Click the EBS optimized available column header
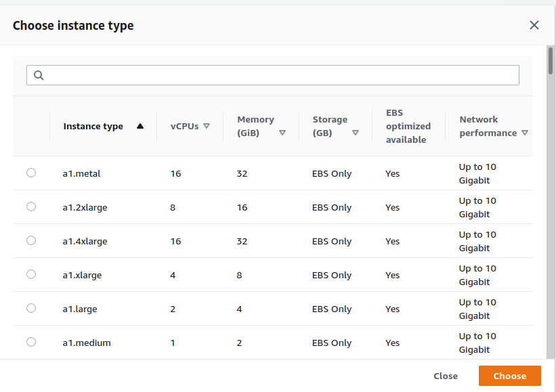 [x=408, y=126]
